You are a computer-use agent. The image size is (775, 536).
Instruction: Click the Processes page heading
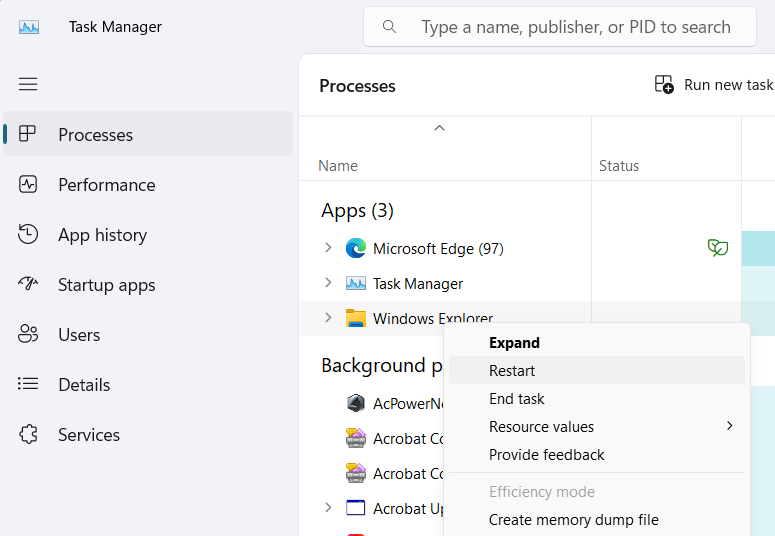coord(357,86)
